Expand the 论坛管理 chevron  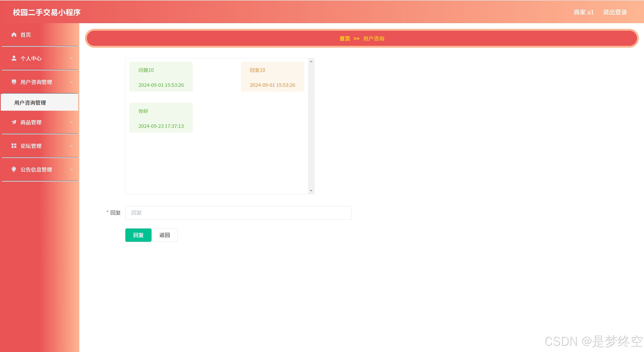(71, 146)
